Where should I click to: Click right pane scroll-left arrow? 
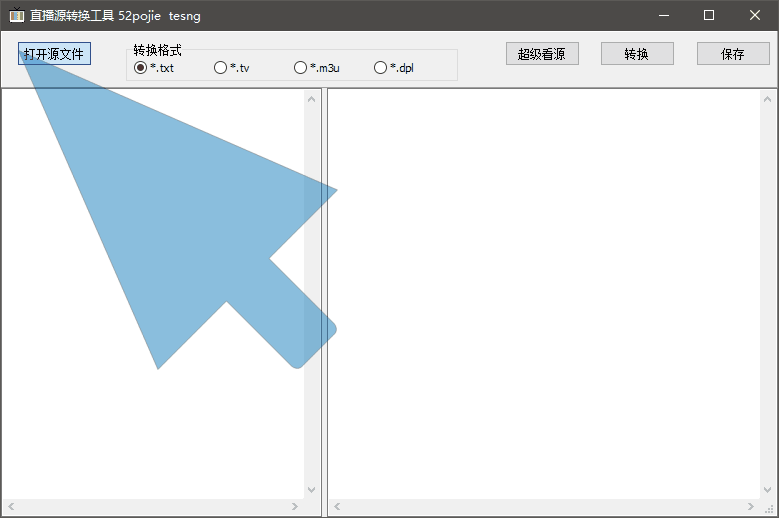[x=337, y=506]
